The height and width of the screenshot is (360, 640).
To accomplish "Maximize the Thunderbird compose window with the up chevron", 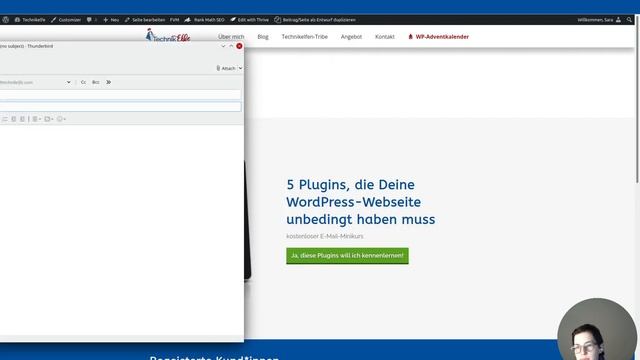I will point(231,46).
